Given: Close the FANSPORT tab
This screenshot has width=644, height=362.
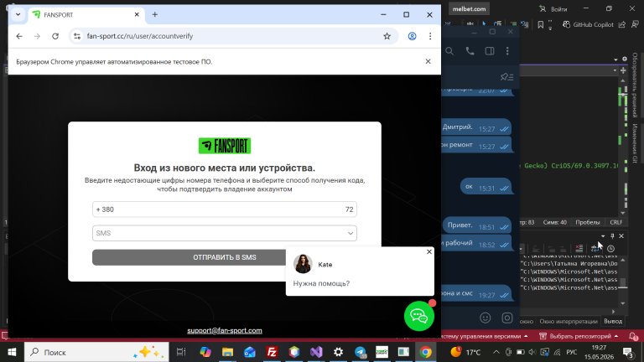Looking at the screenshot, I should click(137, 15).
